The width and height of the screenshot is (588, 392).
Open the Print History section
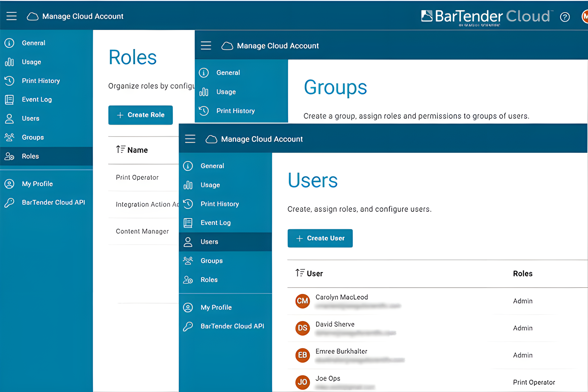click(x=41, y=81)
